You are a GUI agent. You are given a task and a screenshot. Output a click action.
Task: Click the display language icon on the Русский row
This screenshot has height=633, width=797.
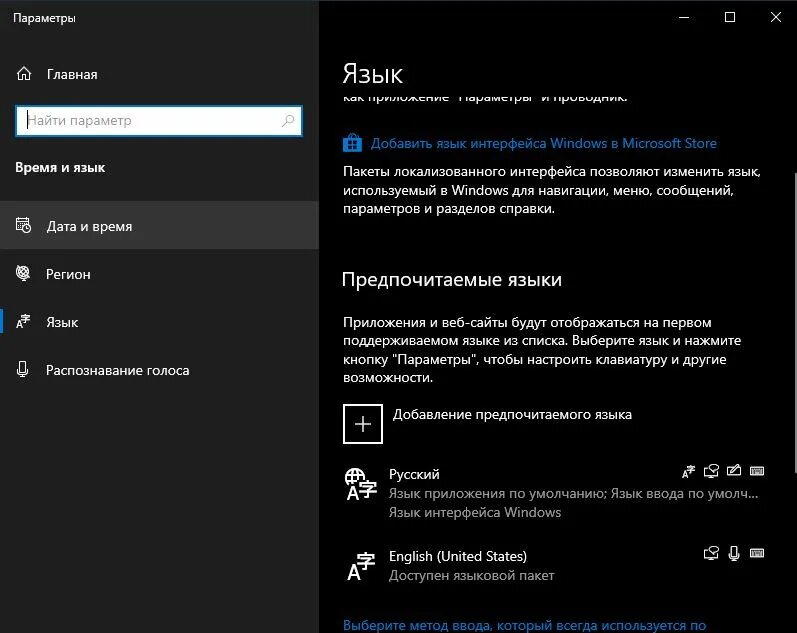(688, 471)
